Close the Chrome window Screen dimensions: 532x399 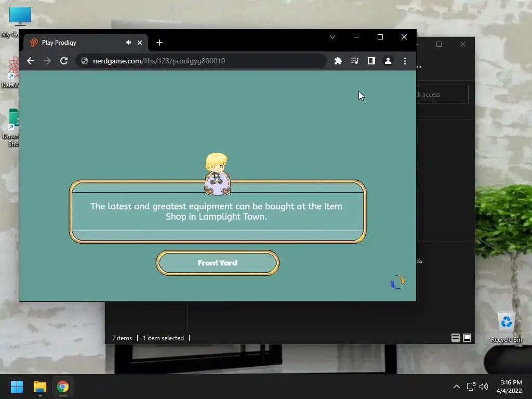tap(404, 37)
